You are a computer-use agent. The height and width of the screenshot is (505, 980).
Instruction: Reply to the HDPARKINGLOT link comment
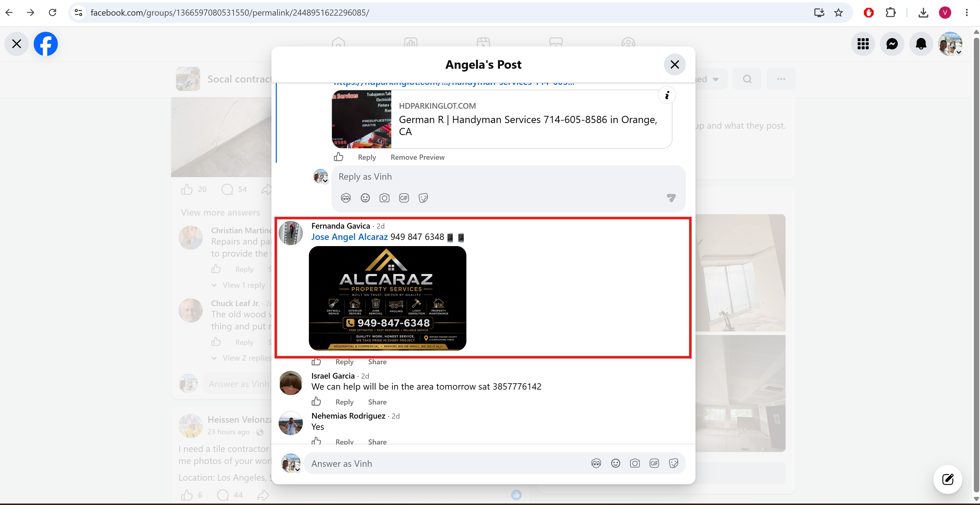367,157
